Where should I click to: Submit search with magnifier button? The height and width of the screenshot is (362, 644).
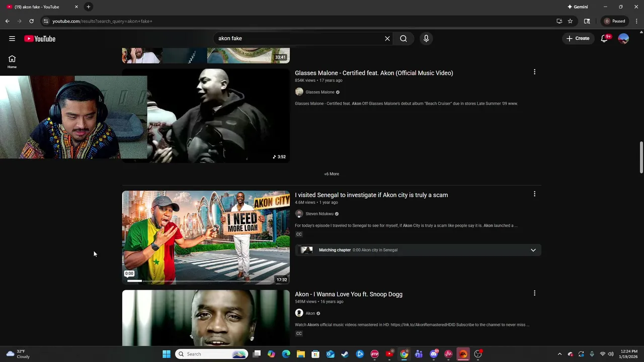coord(404,38)
